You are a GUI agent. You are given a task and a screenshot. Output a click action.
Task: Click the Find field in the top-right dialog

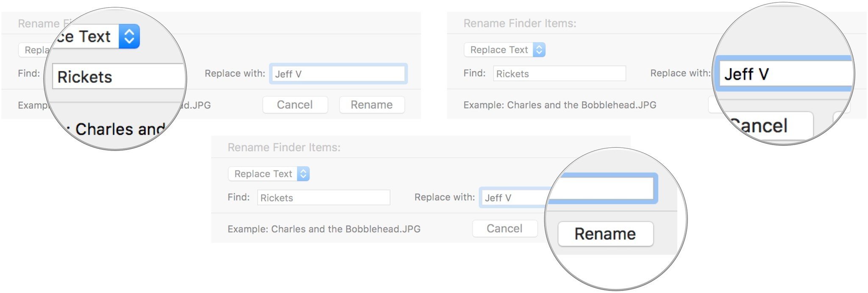(559, 74)
